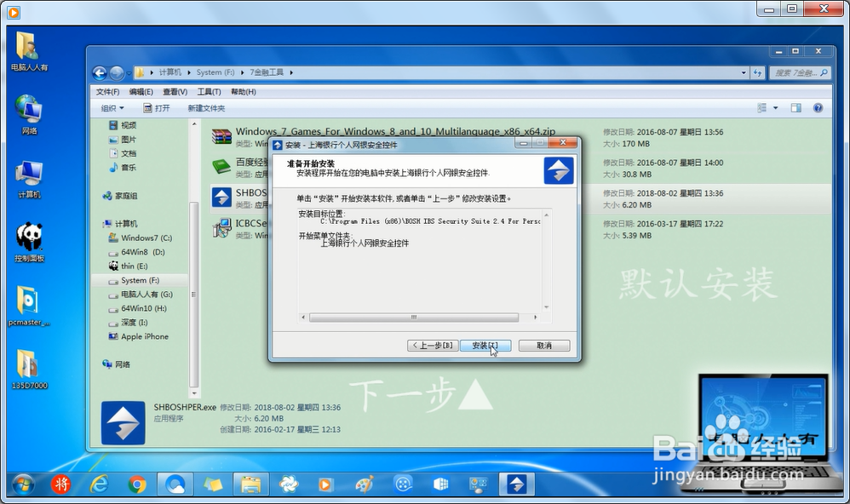
Task: Select Apple iPhone in navigation pane
Action: point(139,336)
